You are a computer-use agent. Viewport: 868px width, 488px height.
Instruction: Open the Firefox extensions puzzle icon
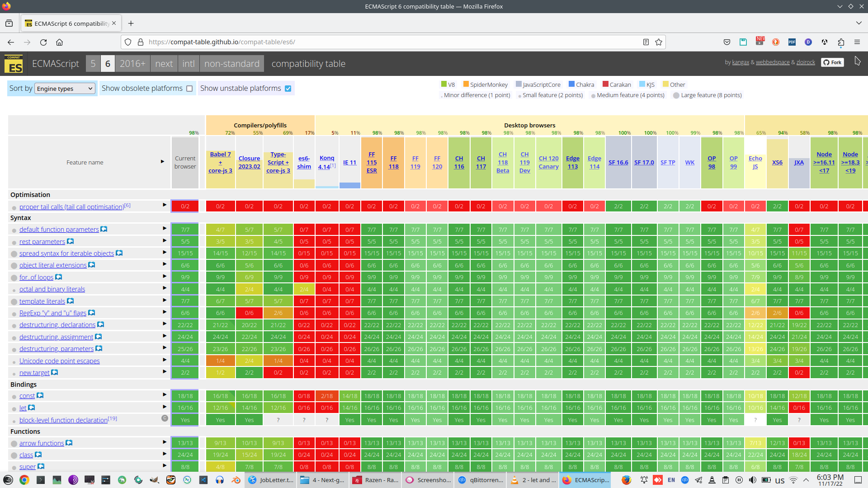(841, 42)
